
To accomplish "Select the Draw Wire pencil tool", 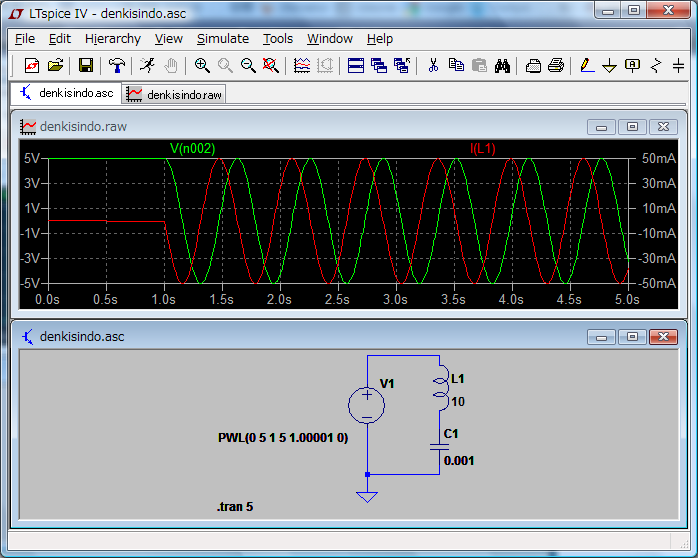I will (586, 66).
